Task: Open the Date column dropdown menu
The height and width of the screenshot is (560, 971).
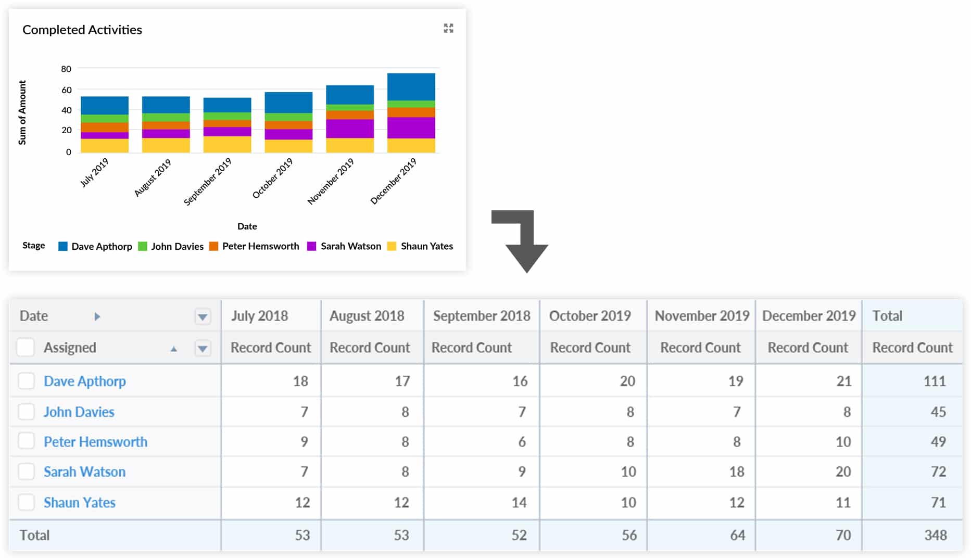Action: [203, 316]
